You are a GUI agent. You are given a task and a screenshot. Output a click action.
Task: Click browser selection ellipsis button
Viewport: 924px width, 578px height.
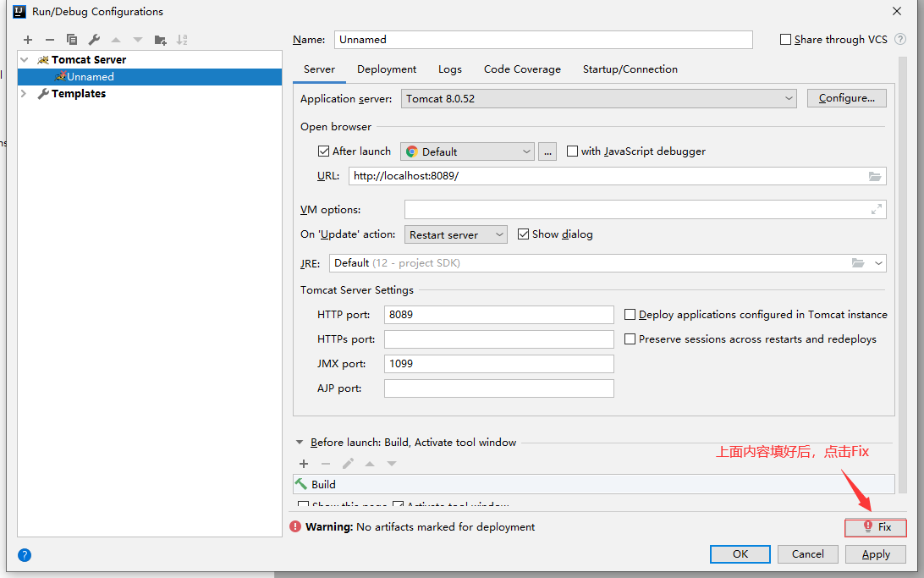click(547, 151)
